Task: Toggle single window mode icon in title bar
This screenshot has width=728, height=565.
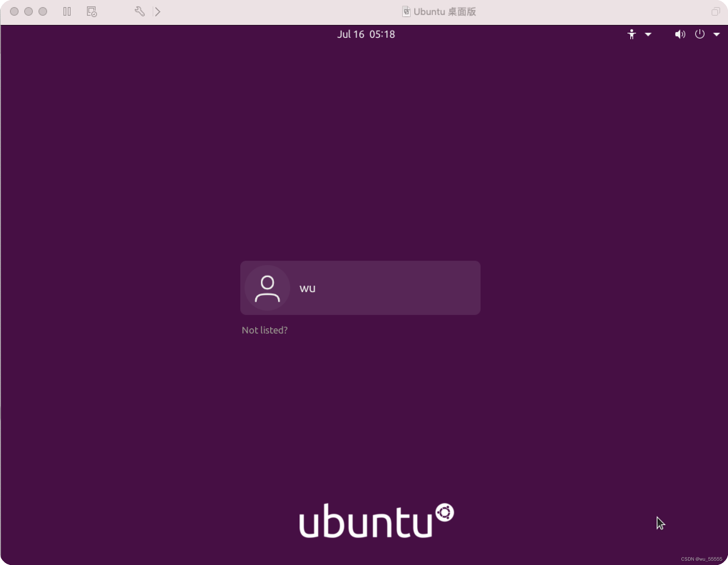Action: 715,12
